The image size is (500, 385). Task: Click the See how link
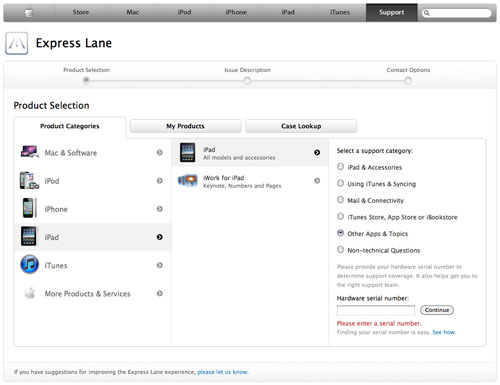pyautogui.click(x=444, y=332)
